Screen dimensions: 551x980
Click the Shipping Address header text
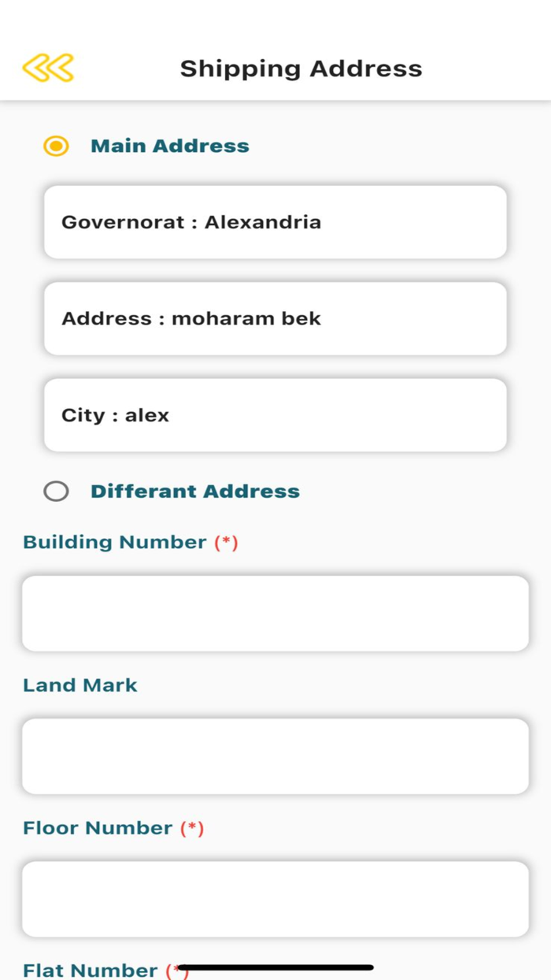coord(301,69)
